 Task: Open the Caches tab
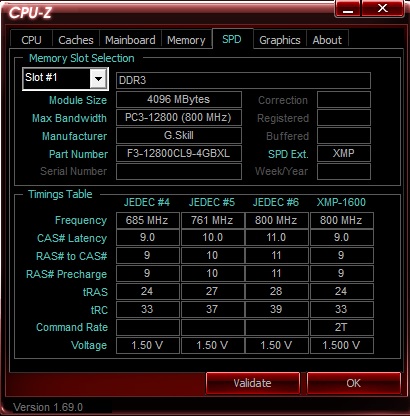click(76, 40)
